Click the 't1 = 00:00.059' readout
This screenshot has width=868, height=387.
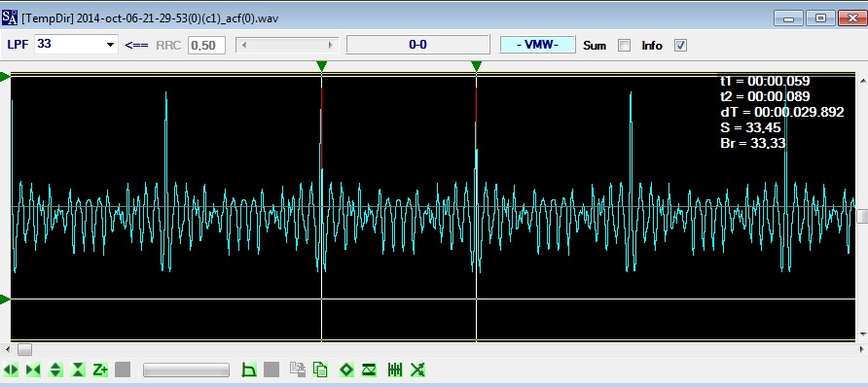pyautogui.click(x=765, y=82)
